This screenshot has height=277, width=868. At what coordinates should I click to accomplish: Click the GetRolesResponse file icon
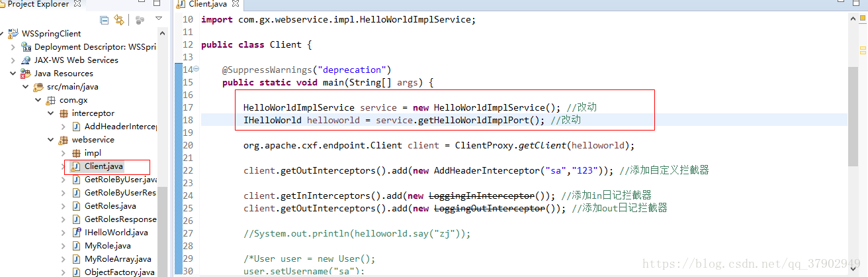point(77,219)
